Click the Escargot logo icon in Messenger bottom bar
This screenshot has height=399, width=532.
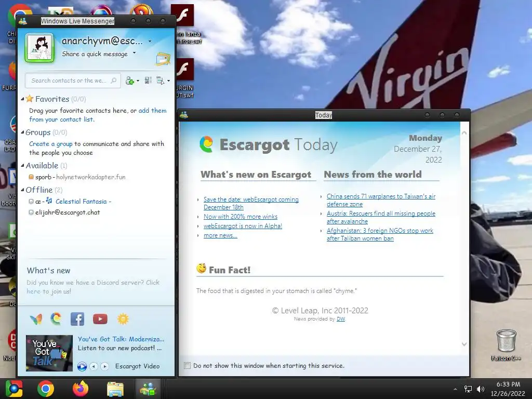tap(56, 319)
